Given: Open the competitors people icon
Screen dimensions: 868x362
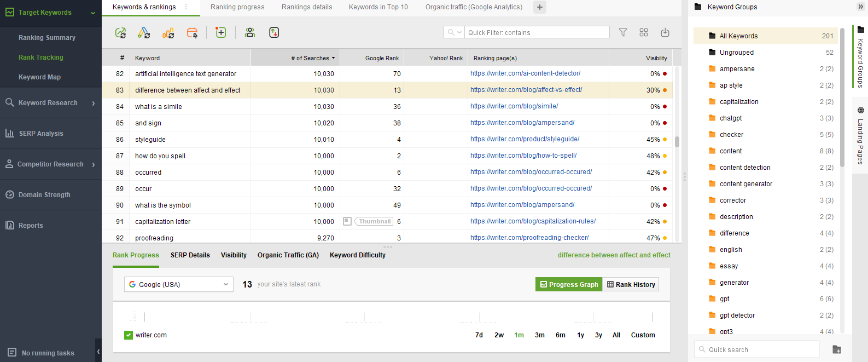Looking at the screenshot, I should coord(250,32).
